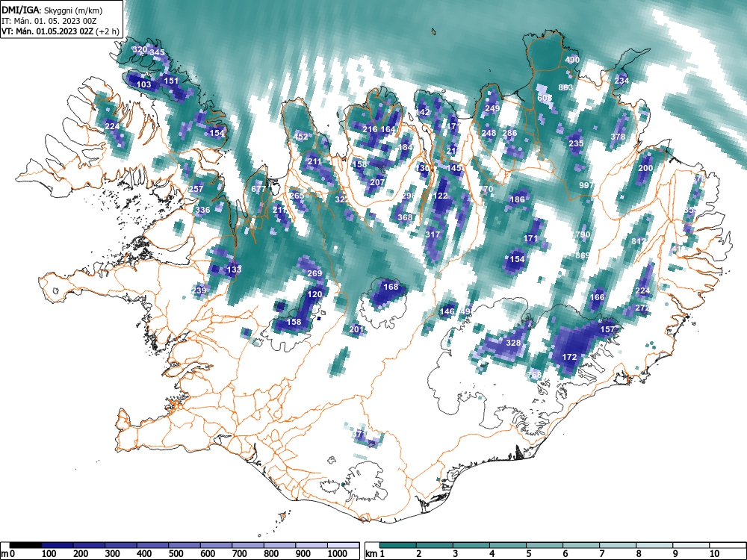Viewport: 747px width, 560px height.
Task: Click the 286 visibility value
Action: point(509,134)
